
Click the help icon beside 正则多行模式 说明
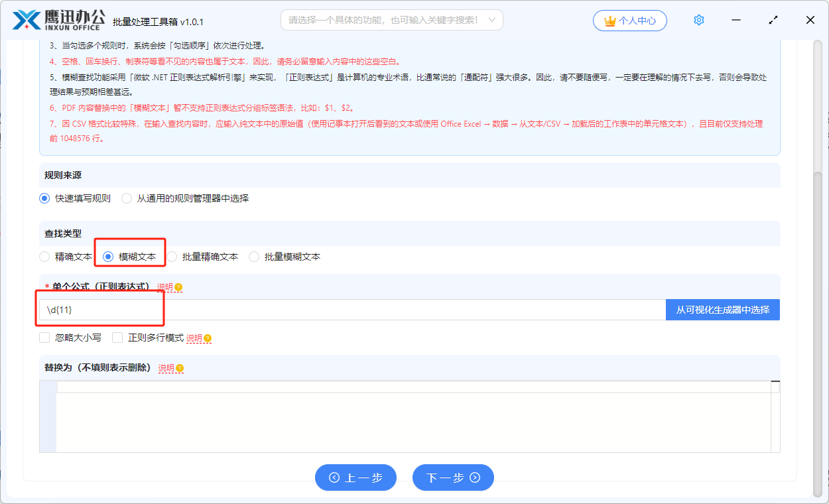pos(208,338)
